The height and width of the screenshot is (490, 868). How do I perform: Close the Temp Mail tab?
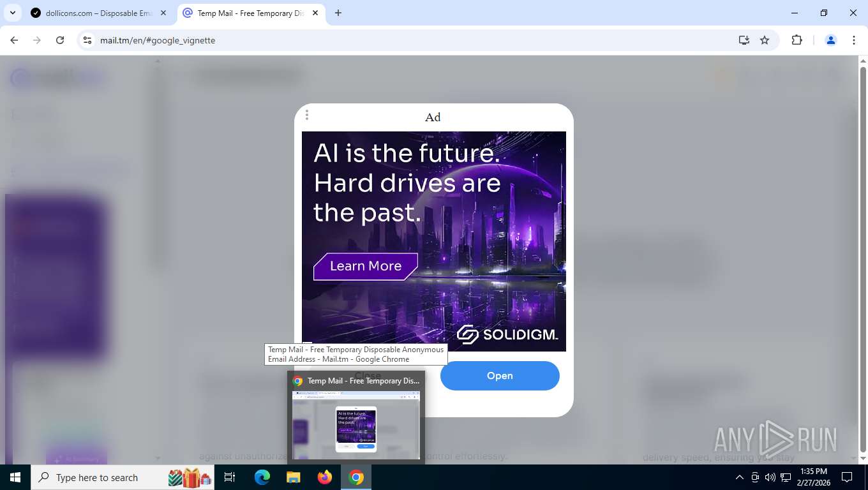pyautogui.click(x=315, y=13)
